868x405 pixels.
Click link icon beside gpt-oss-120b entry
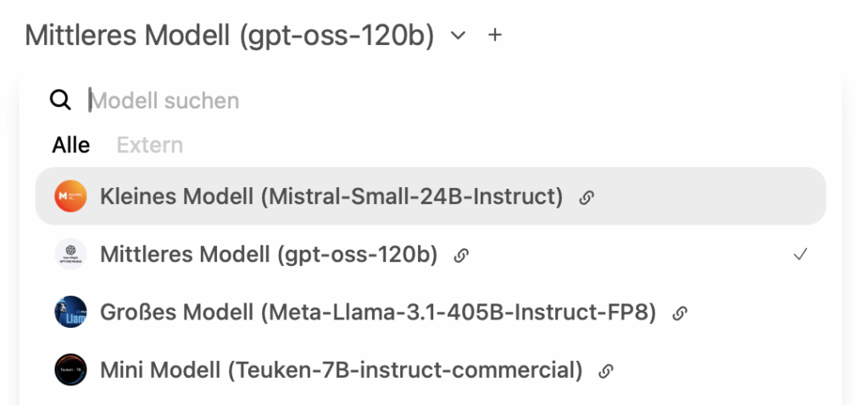click(x=461, y=255)
